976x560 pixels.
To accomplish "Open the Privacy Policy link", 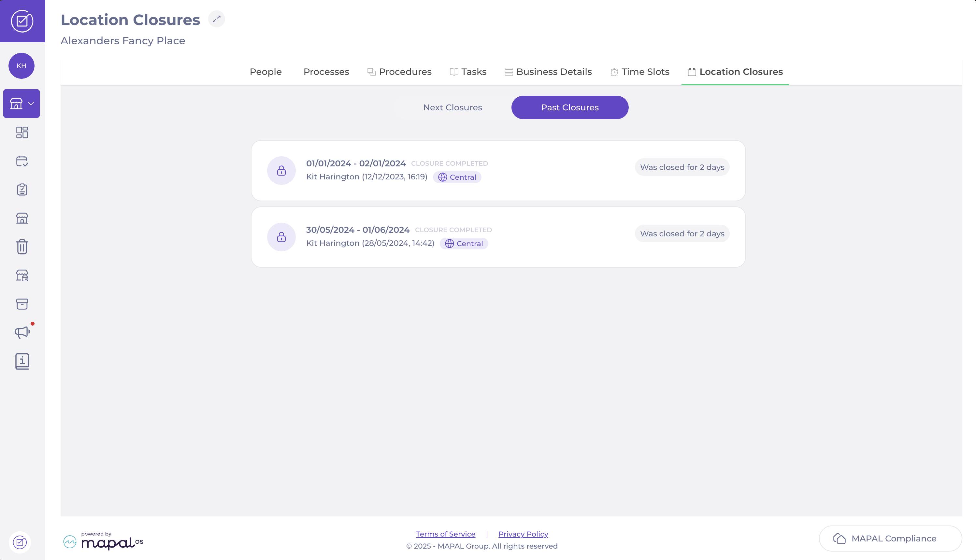I will pos(523,534).
